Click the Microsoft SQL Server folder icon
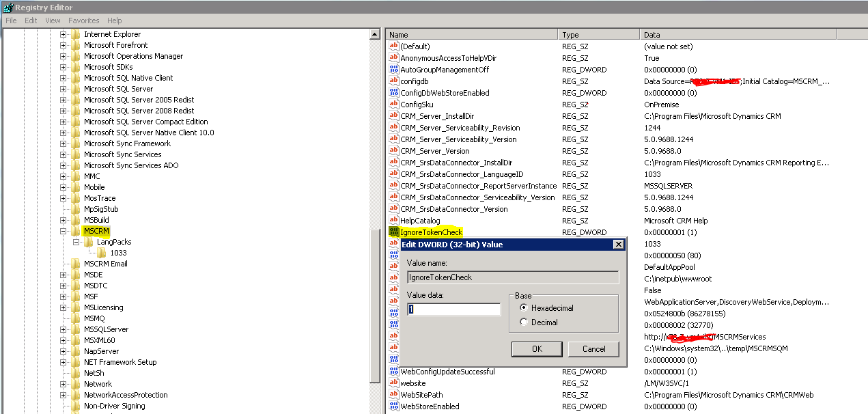The height and width of the screenshot is (414, 868). 76,89
